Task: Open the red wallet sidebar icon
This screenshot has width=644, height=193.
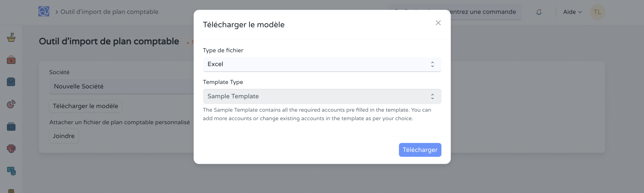Action: pos(11,60)
